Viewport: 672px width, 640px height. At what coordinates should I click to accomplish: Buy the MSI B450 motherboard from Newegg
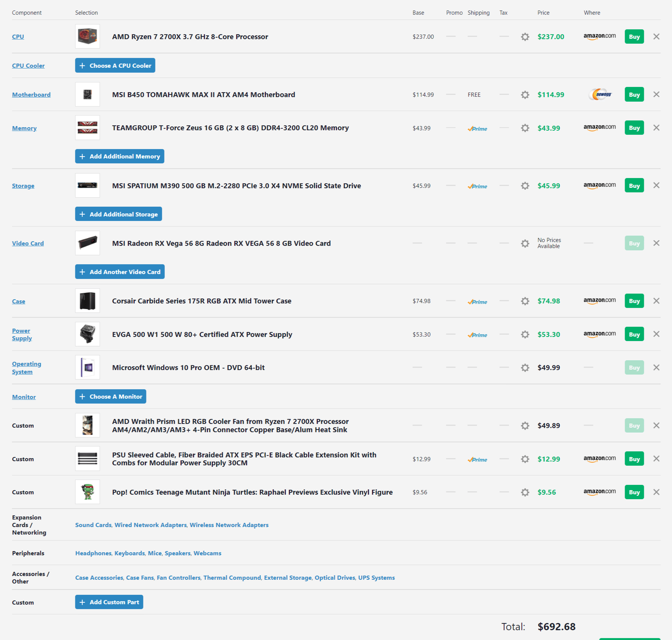pos(634,94)
